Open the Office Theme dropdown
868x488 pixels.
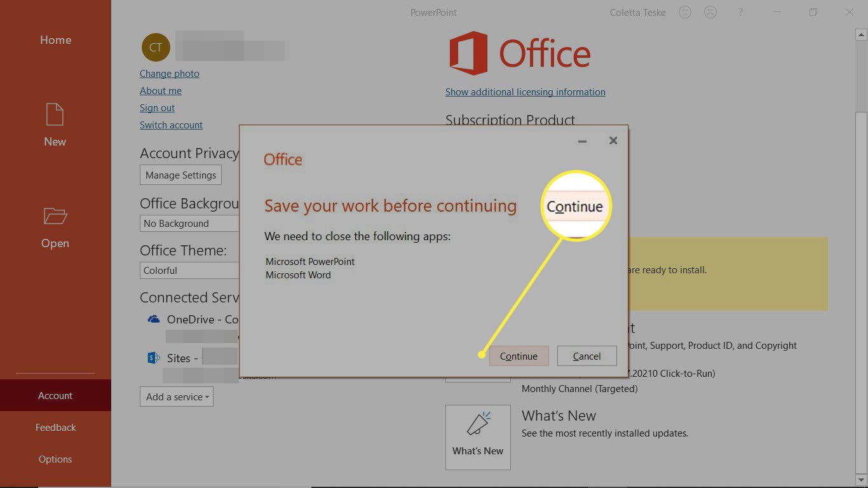coord(189,270)
